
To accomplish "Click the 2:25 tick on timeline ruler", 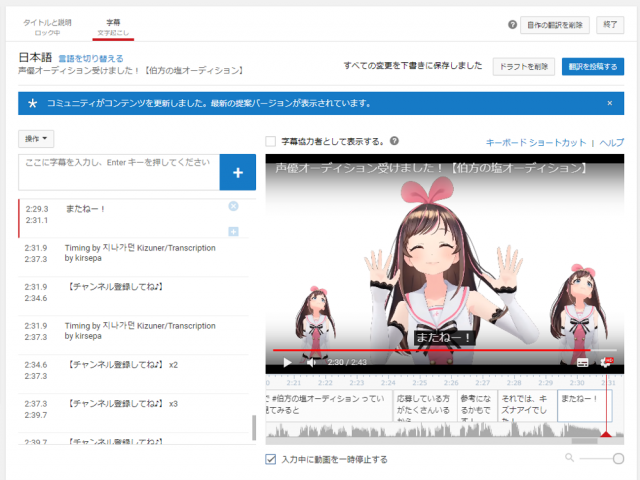I will click(420, 383).
